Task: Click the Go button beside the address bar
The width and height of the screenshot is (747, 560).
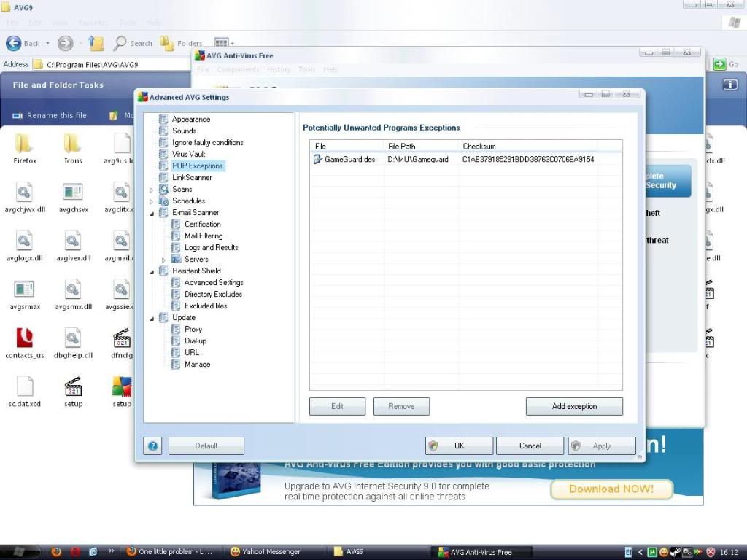Action: tap(726, 64)
